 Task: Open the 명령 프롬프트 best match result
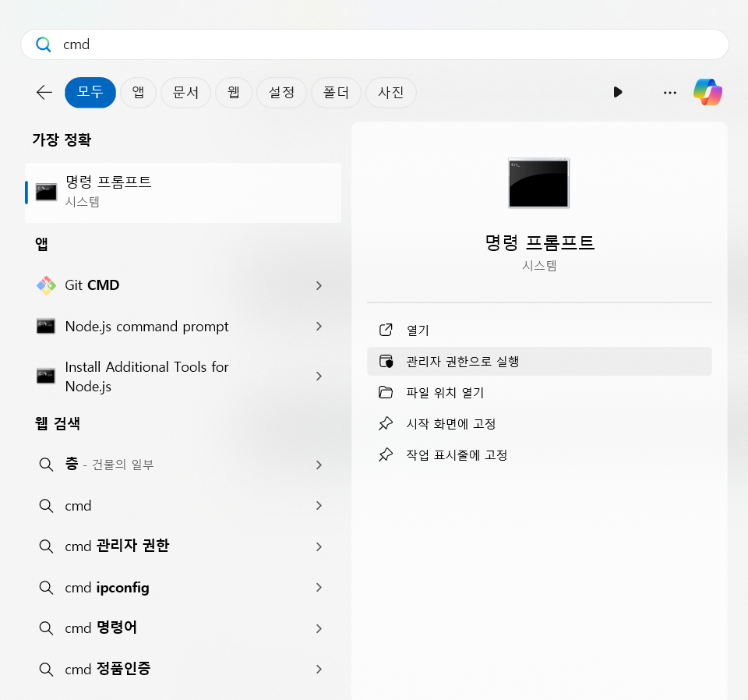(183, 193)
